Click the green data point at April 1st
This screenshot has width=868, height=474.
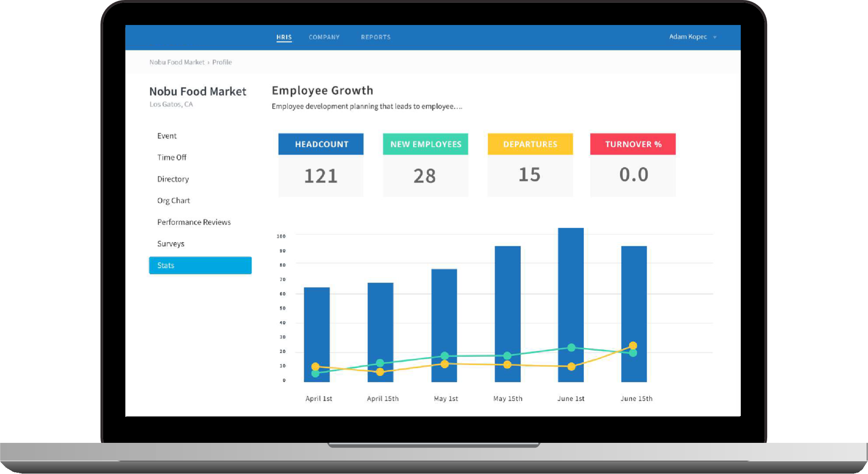315,373
